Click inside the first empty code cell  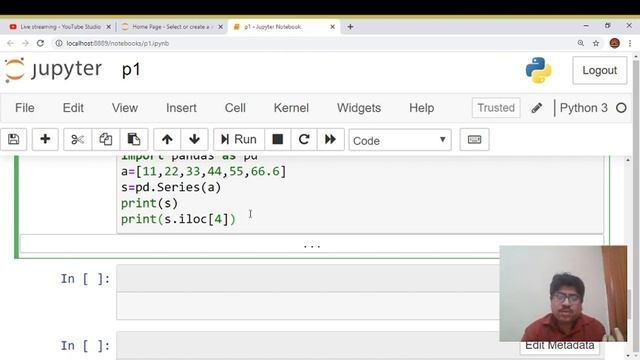pos(308,278)
